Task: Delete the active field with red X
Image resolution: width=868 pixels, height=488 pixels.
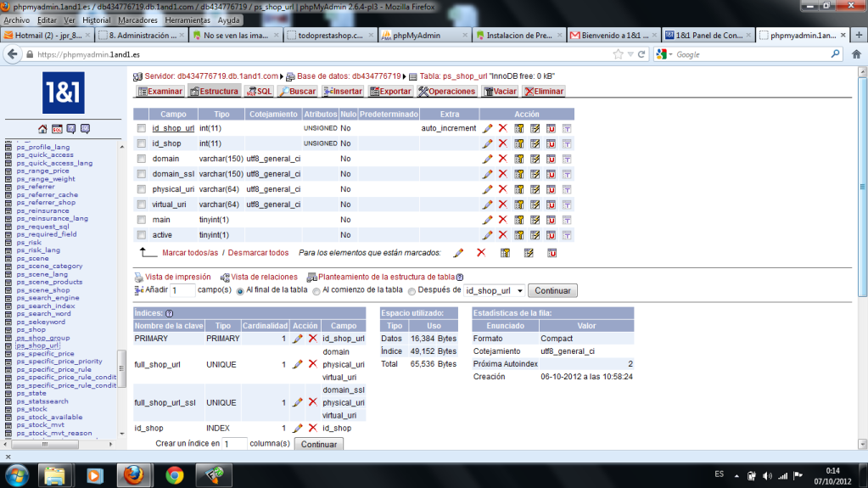Action: click(x=502, y=235)
